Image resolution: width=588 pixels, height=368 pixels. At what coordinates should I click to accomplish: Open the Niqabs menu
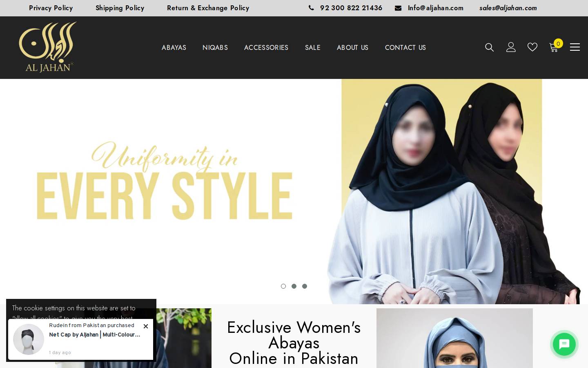click(x=215, y=47)
